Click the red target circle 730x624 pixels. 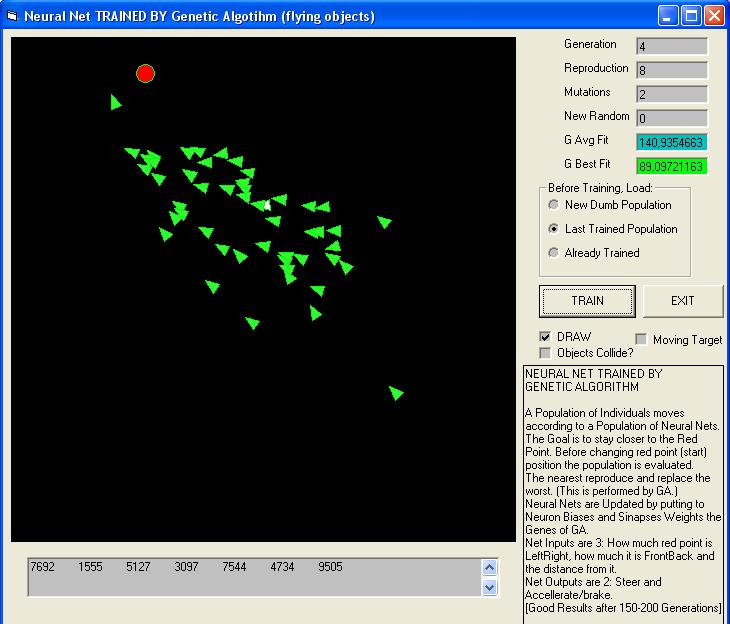145,73
